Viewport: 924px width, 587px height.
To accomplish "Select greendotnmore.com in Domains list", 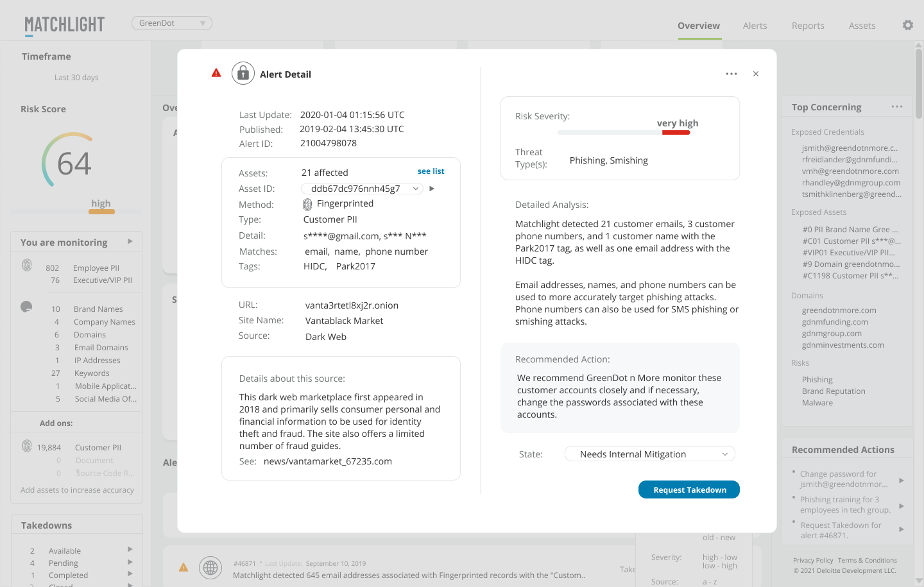I will [x=839, y=311].
